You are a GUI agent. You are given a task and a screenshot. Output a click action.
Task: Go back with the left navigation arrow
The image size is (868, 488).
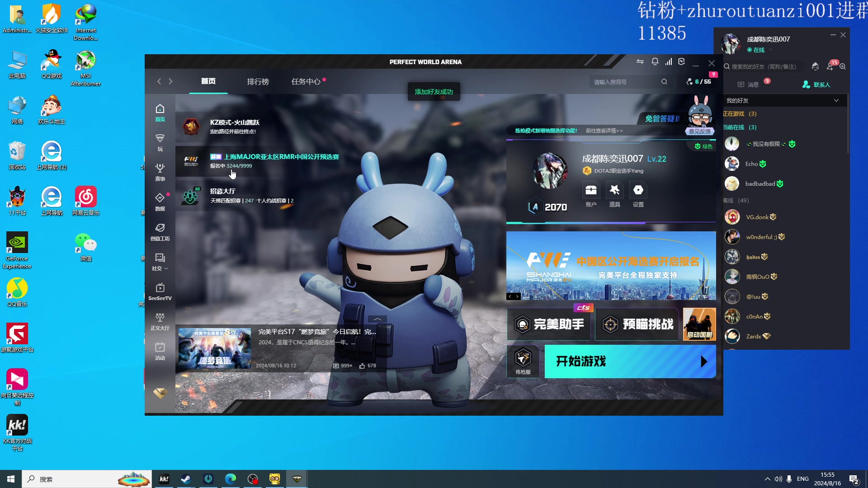pyautogui.click(x=159, y=81)
